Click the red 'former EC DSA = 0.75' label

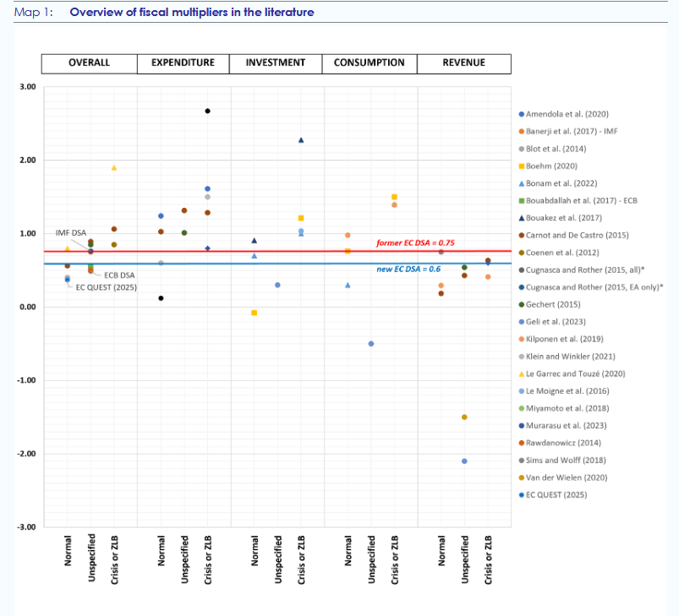click(x=415, y=243)
